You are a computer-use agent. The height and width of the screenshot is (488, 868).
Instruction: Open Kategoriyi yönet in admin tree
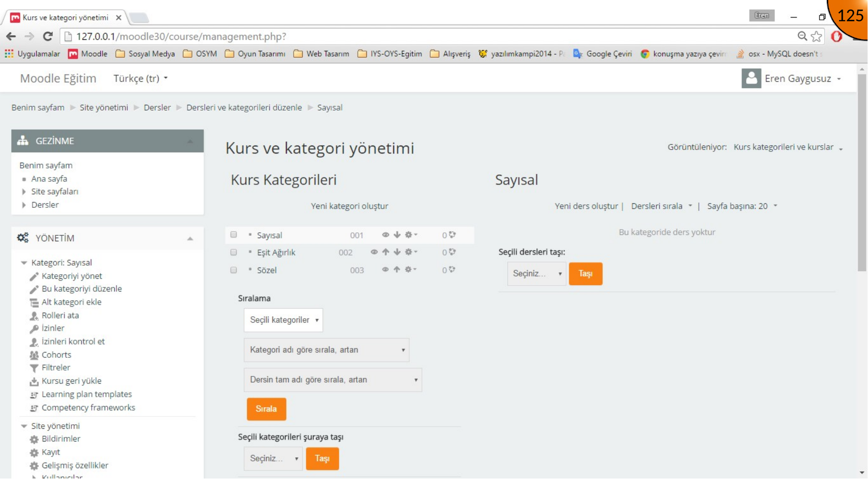72,276
